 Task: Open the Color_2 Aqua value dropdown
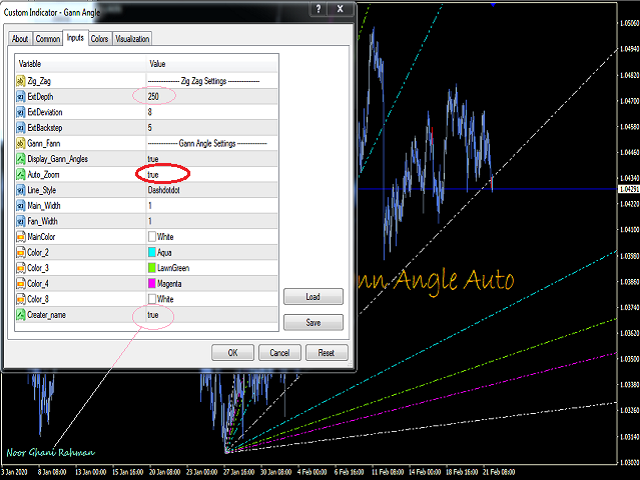[168, 253]
